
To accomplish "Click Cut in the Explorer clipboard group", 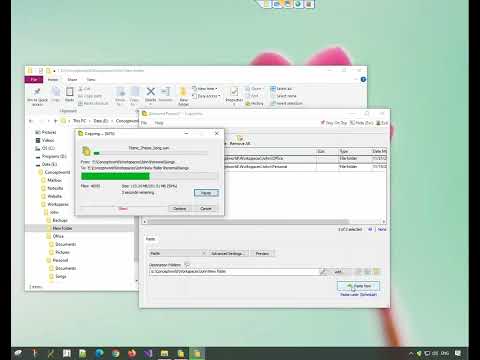I will click(x=84, y=89).
